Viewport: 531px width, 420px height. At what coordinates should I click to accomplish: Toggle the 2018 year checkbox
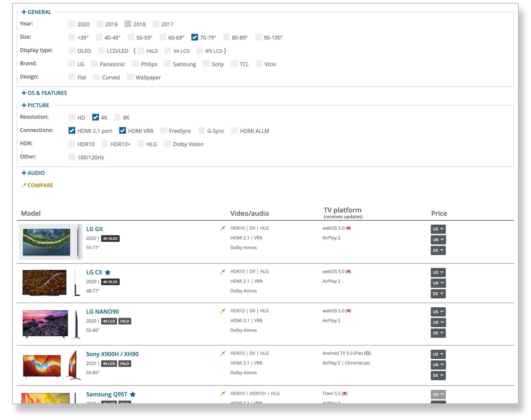[x=128, y=24]
